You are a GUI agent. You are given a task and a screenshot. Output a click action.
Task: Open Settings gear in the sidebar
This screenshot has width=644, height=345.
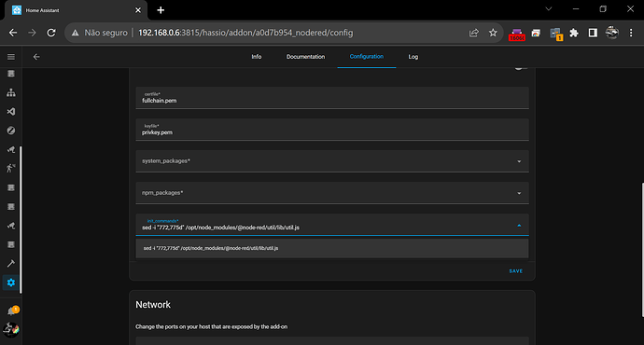[x=11, y=283]
